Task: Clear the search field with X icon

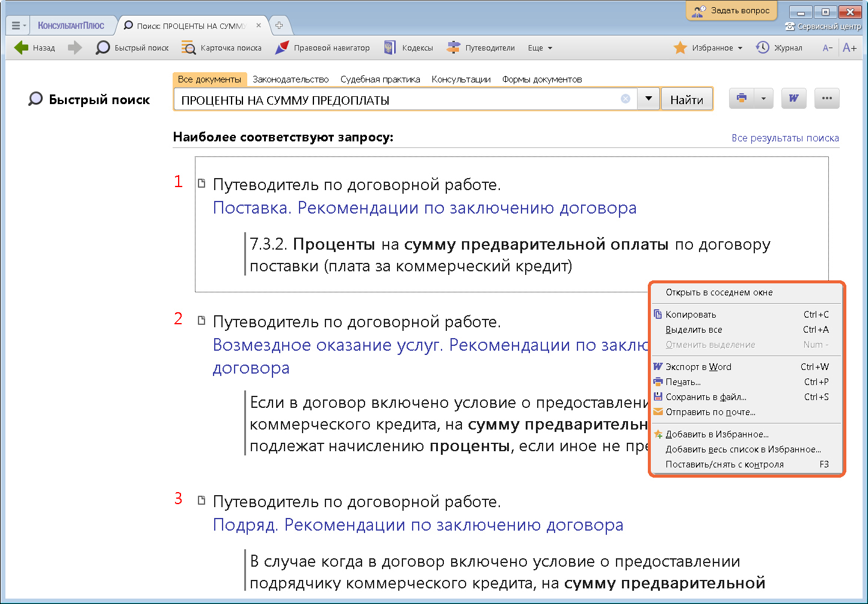Action: pyautogui.click(x=626, y=99)
